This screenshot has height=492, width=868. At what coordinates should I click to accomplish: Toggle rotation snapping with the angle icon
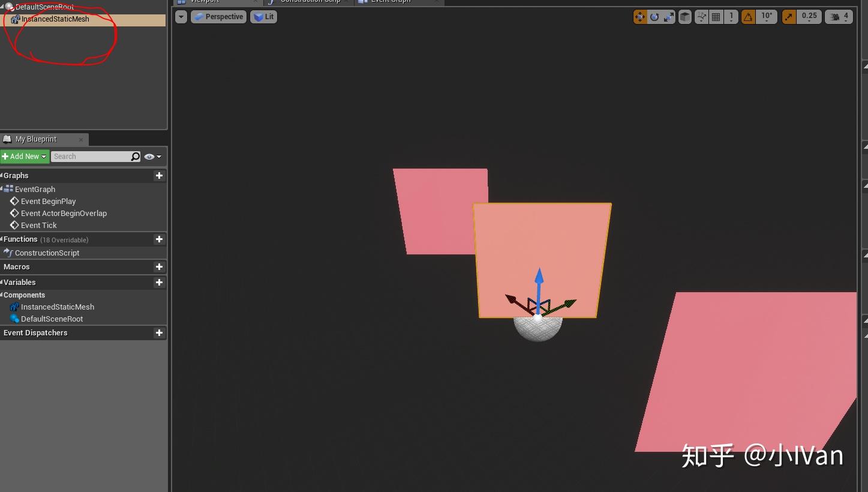tap(748, 17)
